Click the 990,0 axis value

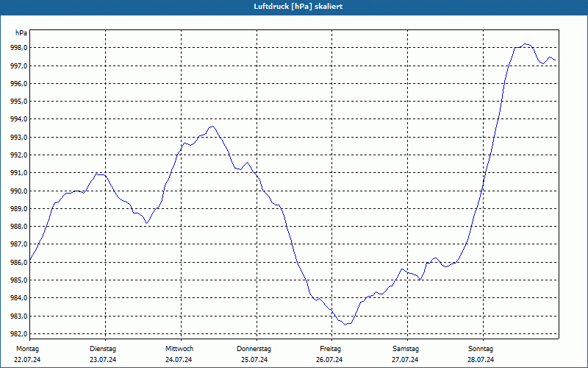click(x=20, y=191)
